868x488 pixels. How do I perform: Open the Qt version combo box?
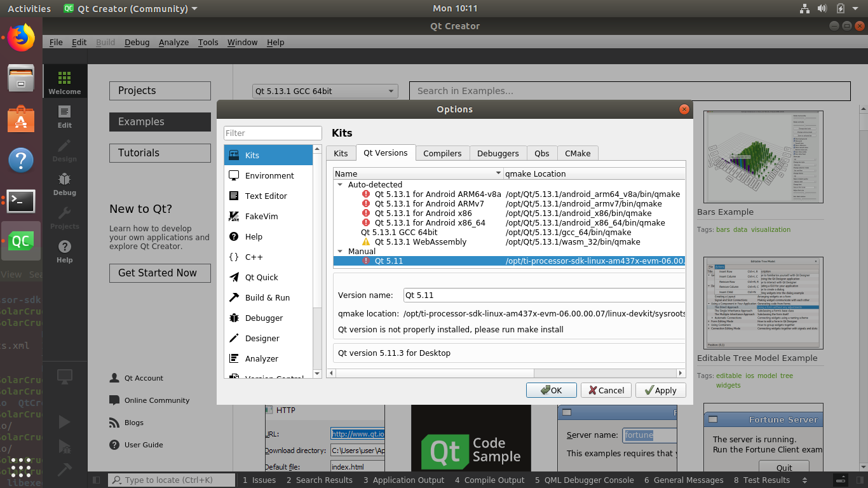(325, 91)
